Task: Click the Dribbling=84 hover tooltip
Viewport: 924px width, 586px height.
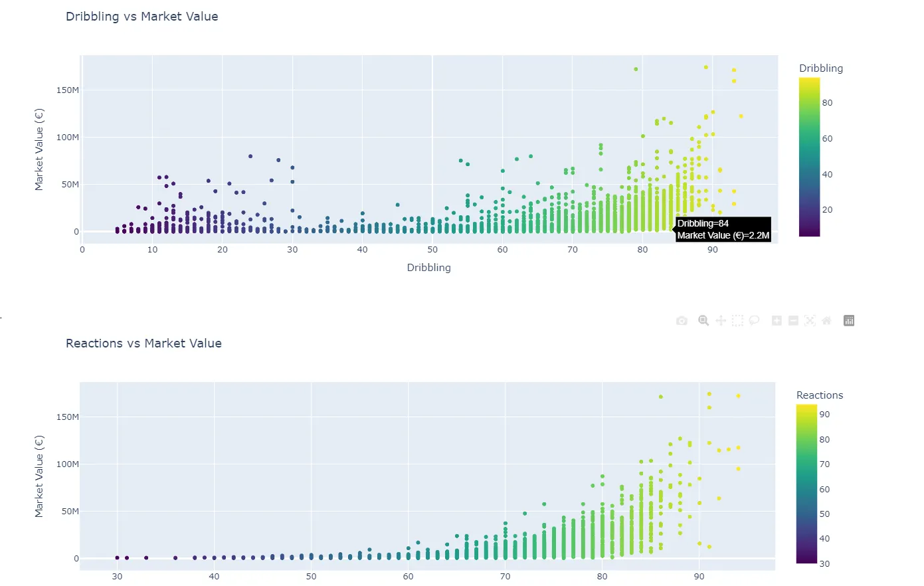Action: [x=723, y=229]
